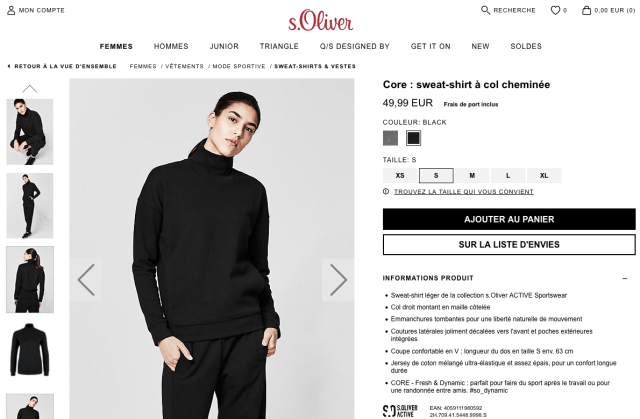640x419 pixels.
Task: Click the Recherche magnifier icon
Action: point(485,10)
